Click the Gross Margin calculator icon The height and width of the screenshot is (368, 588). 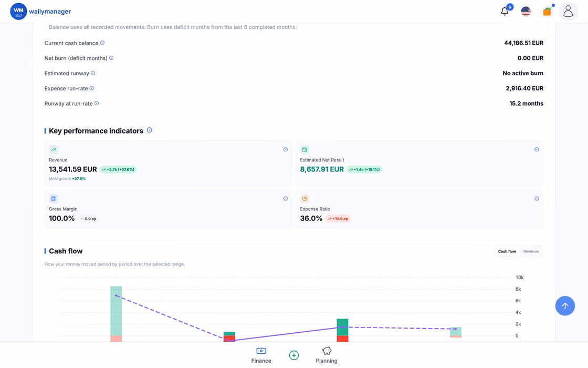click(54, 199)
